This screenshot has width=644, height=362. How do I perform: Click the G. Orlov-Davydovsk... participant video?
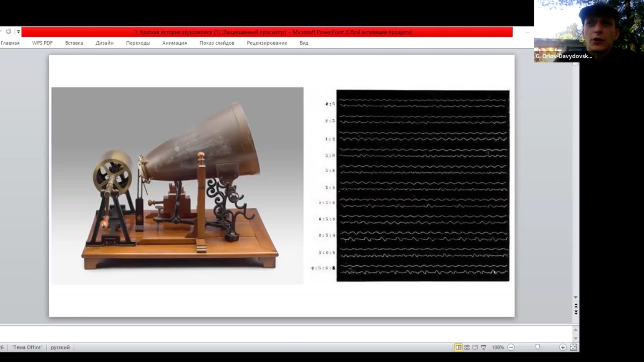pyautogui.click(x=589, y=31)
